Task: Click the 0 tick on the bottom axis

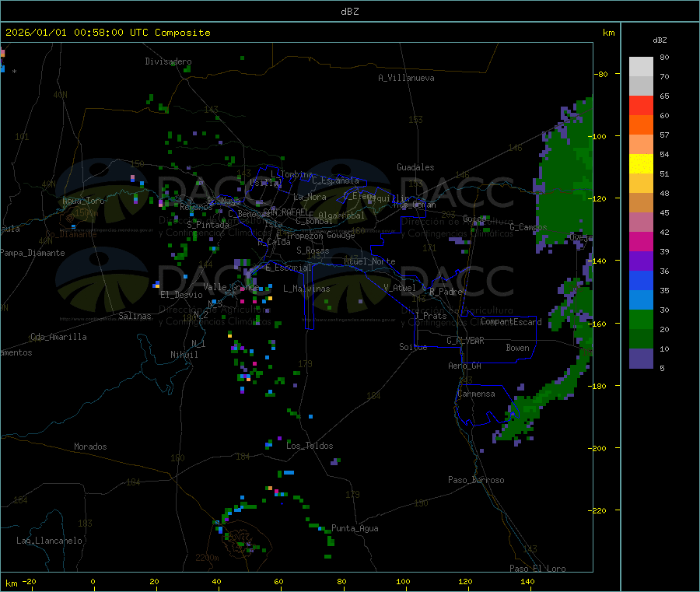Action: click(93, 581)
